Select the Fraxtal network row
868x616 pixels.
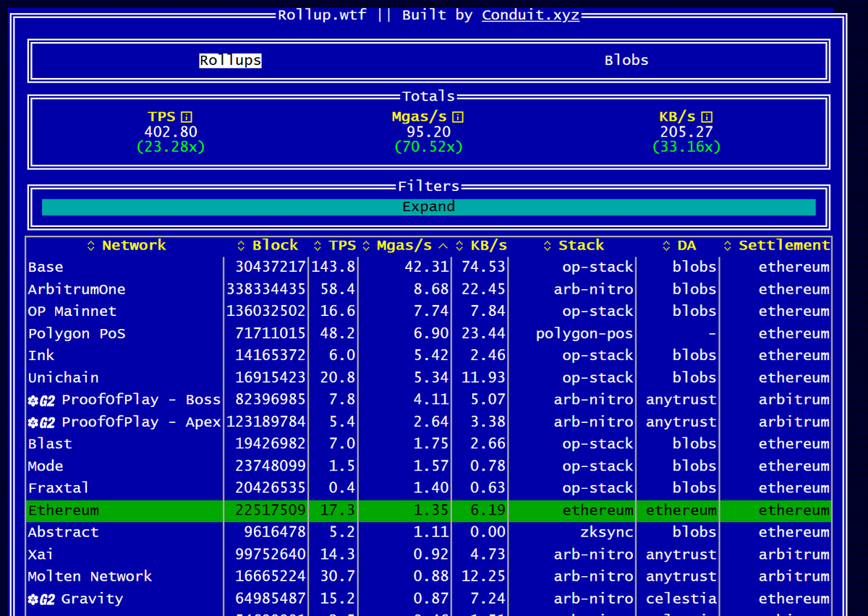pyautogui.click(x=428, y=488)
